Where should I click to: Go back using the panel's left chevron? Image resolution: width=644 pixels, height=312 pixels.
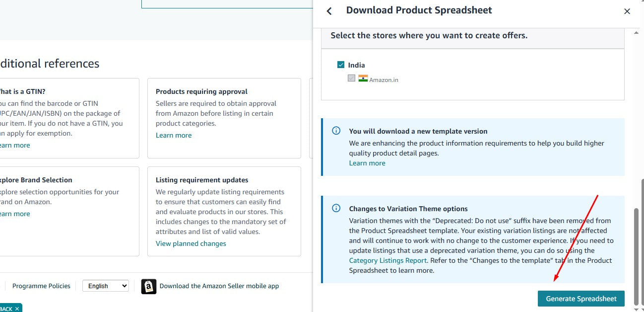pos(329,11)
